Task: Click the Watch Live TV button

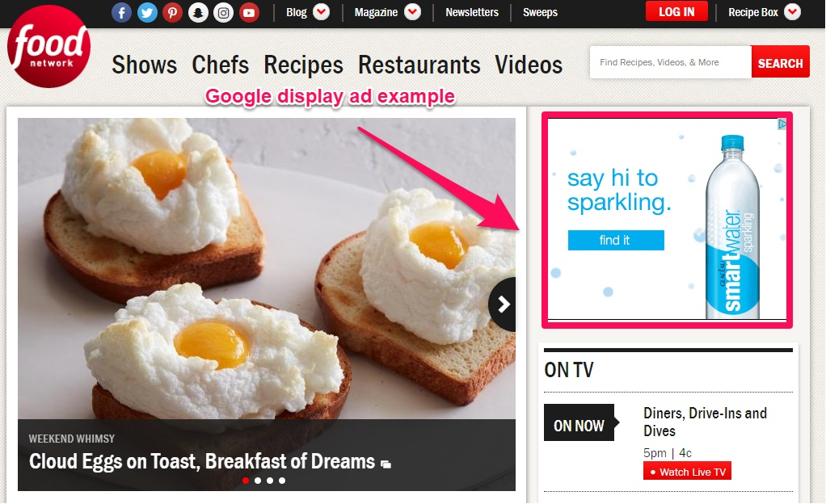Action: click(x=687, y=472)
